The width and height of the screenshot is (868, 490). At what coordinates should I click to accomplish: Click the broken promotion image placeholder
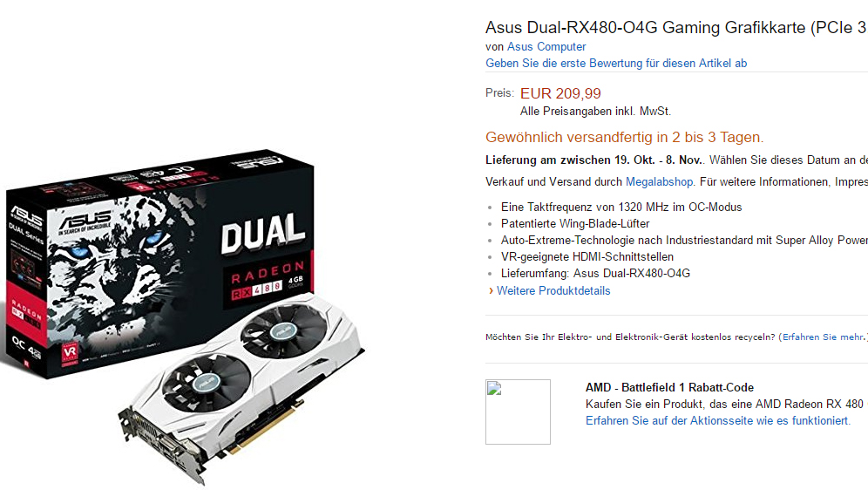click(519, 412)
